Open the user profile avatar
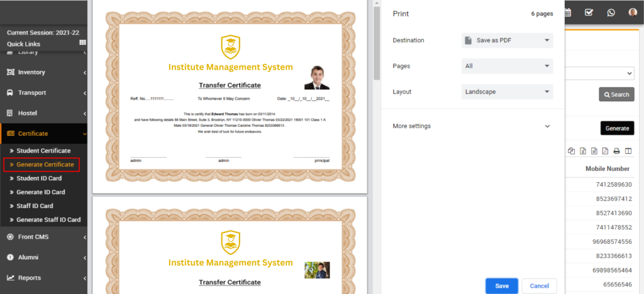Image resolution: width=644 pixels, height=294 pixels. click(632, 12)
